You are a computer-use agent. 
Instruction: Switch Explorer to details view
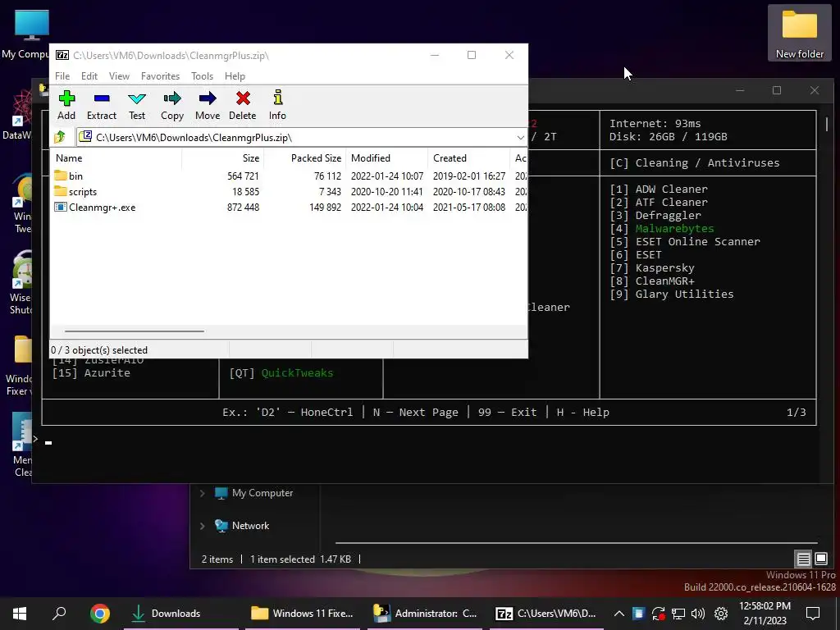coord(803,559)
